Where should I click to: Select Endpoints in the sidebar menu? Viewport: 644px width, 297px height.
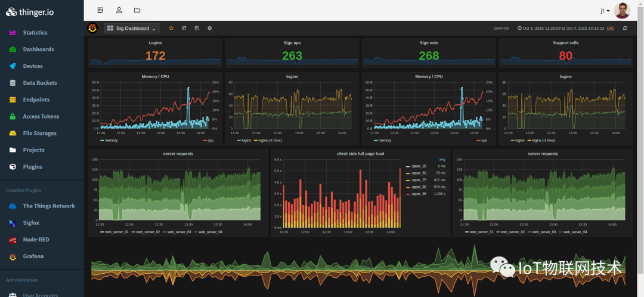pyautogui.click(x=36, y=100)
